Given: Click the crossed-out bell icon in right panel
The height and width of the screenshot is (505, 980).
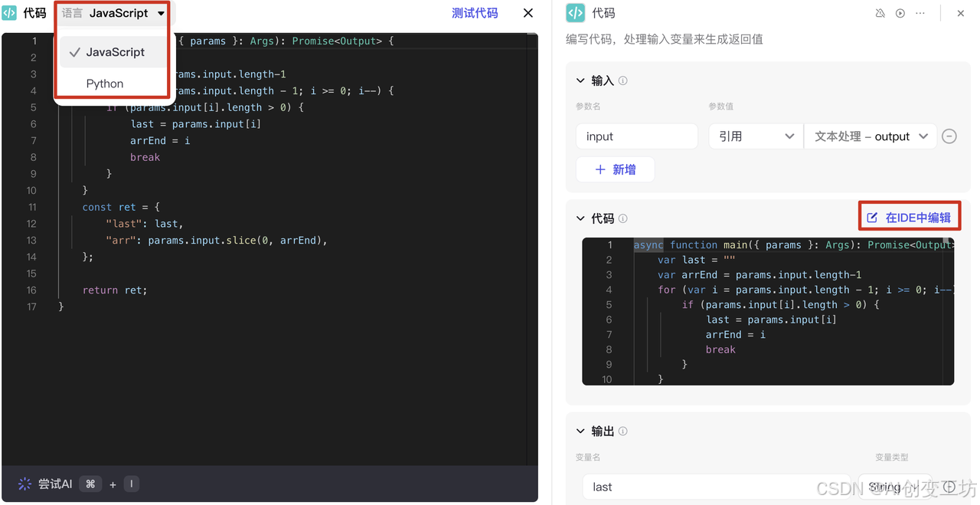Looking at the screenshot, I should coord(880,13).
